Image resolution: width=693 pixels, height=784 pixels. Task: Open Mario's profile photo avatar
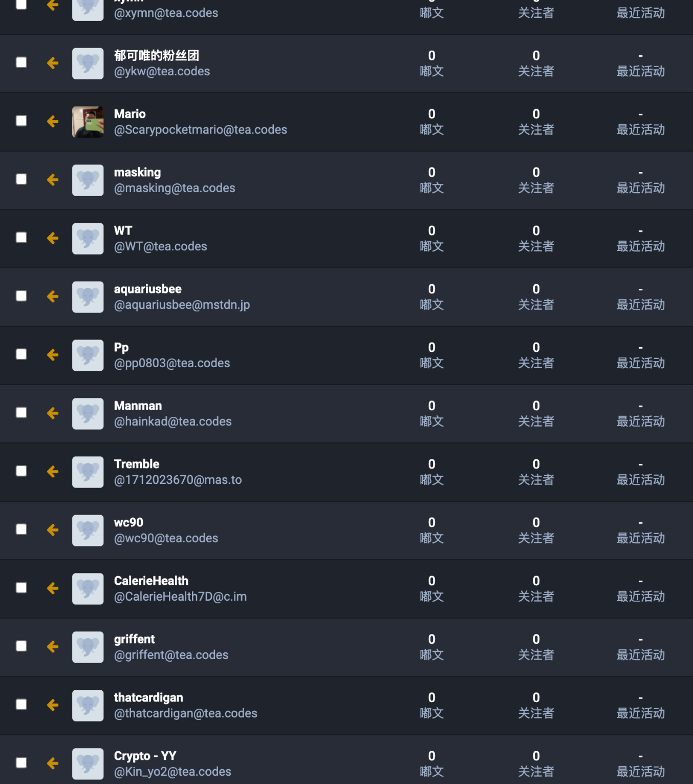[88, 122]
